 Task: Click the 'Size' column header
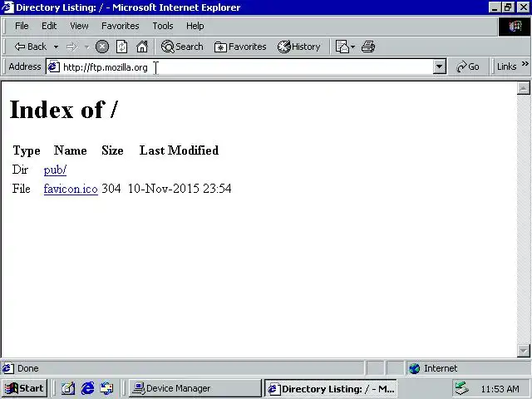[x=112, y=150]
